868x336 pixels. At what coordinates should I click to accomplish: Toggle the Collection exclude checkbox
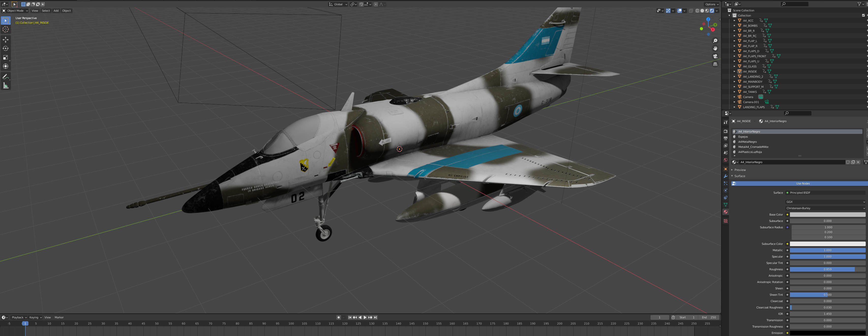(863, 16)
